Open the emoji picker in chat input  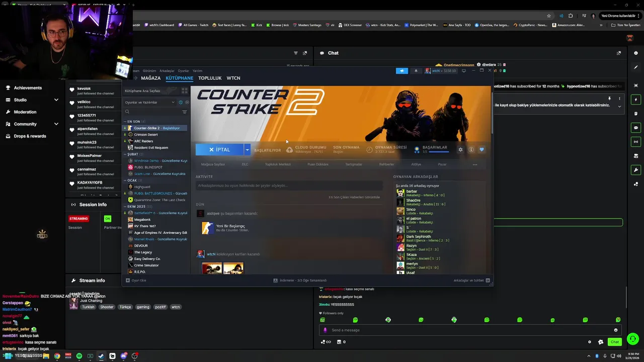(615, 330)
